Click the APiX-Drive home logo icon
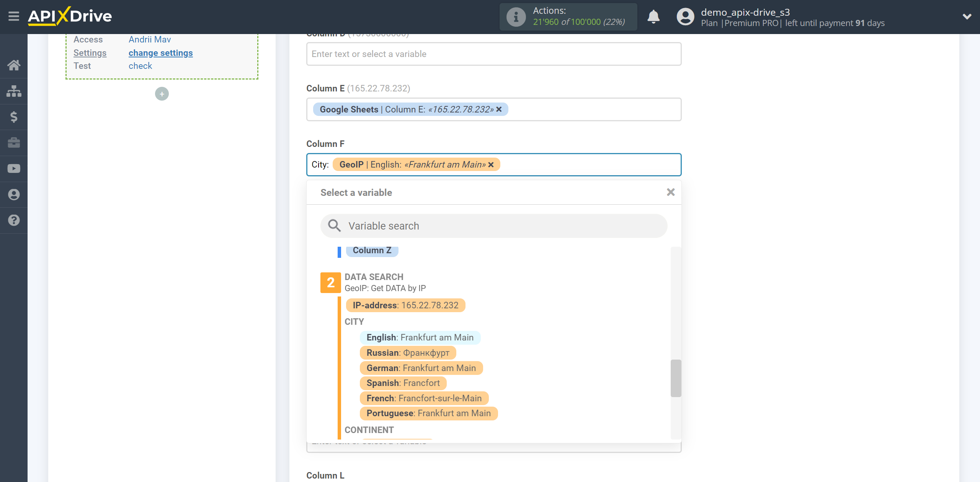Screen dimensions: 980x482 coord(70,17)
